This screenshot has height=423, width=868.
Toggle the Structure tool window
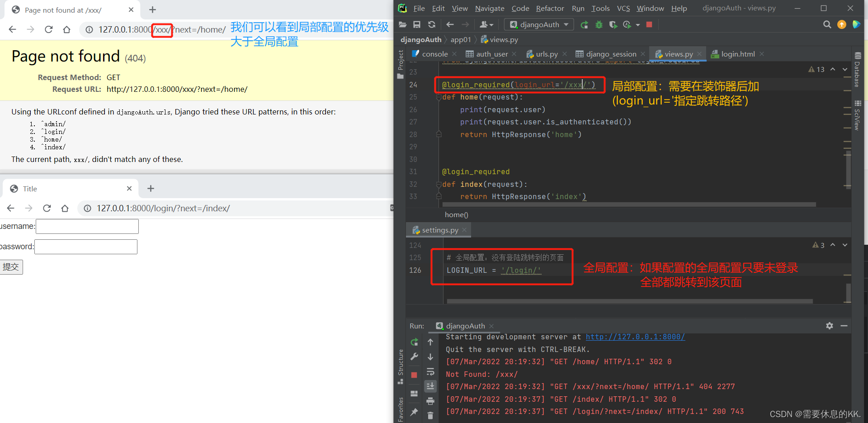coord(400,366)
